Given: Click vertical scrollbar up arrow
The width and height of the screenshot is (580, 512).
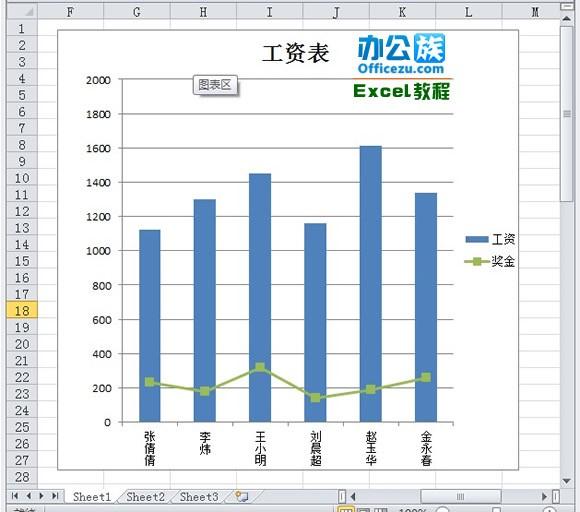Looking at the screenshot, I should click(x=566, y=18).
